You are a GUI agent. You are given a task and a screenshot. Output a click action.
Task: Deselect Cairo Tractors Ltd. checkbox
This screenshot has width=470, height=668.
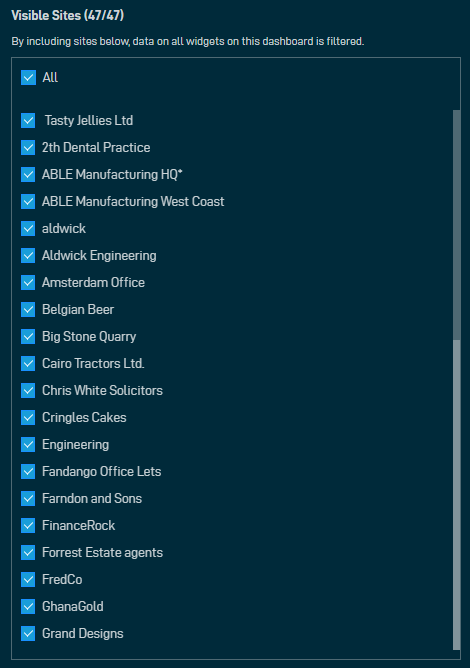point(28,363)
